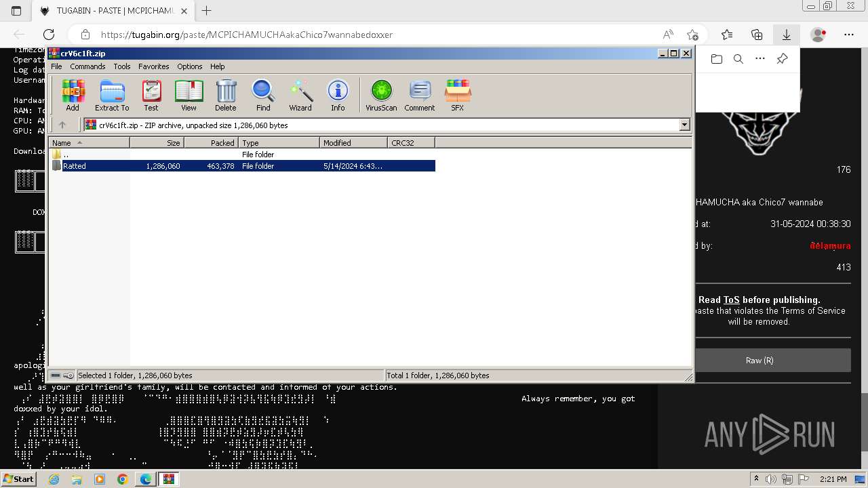
Task: Sort by Modified column header
Action: coord(353,142)
